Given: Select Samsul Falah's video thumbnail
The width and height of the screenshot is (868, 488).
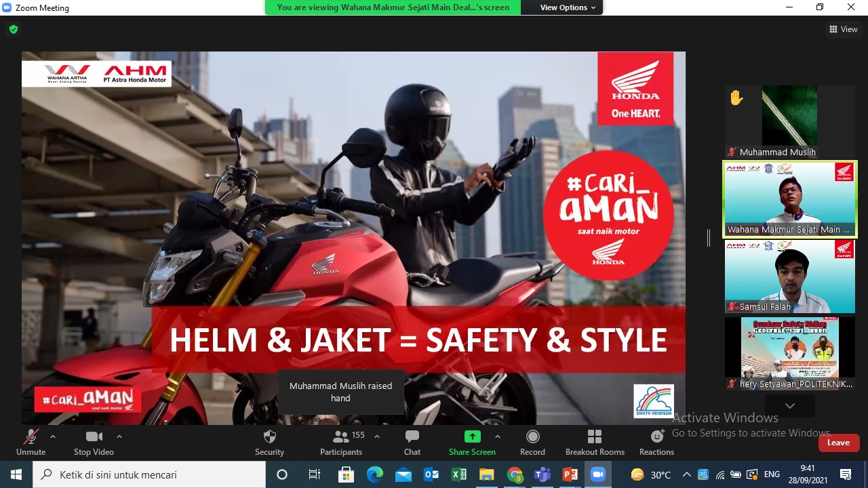Looking at the screenshot, I should coord(790,276).
